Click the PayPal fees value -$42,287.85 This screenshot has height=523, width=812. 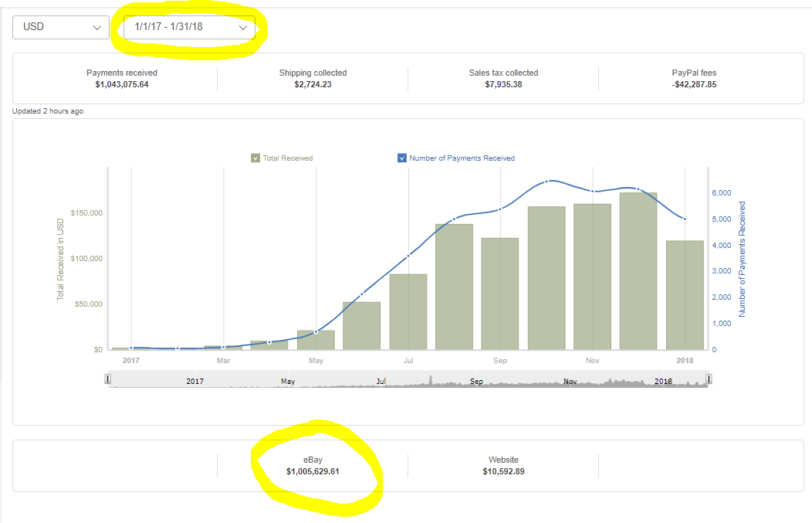(694, 84)
